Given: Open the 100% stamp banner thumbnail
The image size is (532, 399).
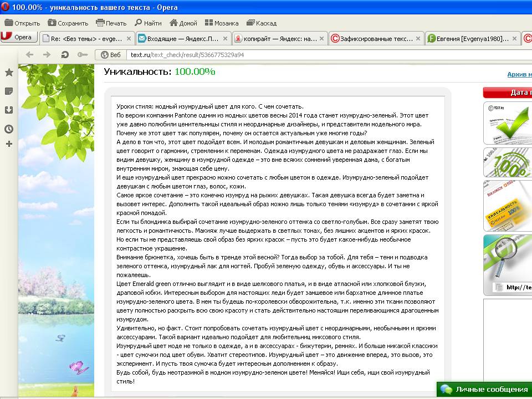Looking at the screenshot, I should click(x=508, y=162).
